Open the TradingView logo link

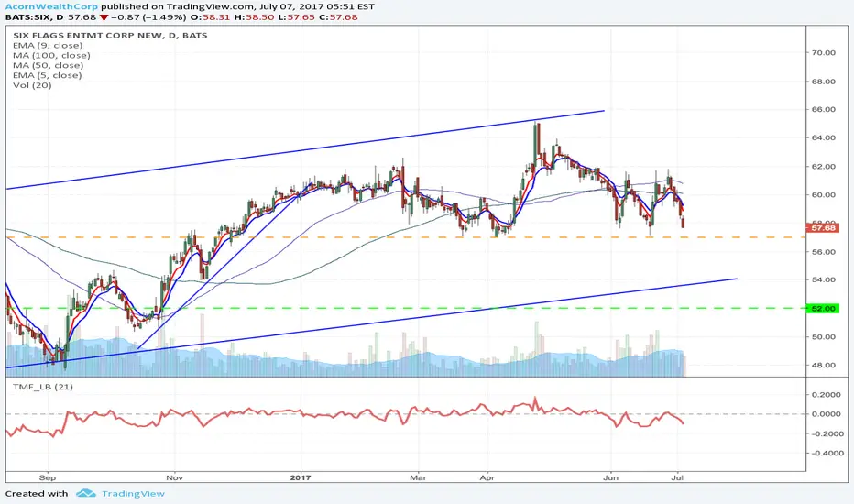pos(120,494)
